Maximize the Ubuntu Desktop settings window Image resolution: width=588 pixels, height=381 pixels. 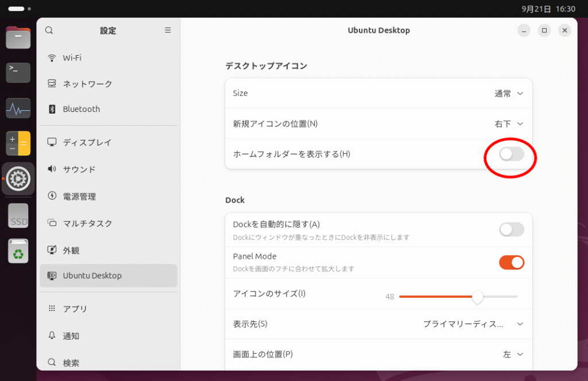pos(544,30)
